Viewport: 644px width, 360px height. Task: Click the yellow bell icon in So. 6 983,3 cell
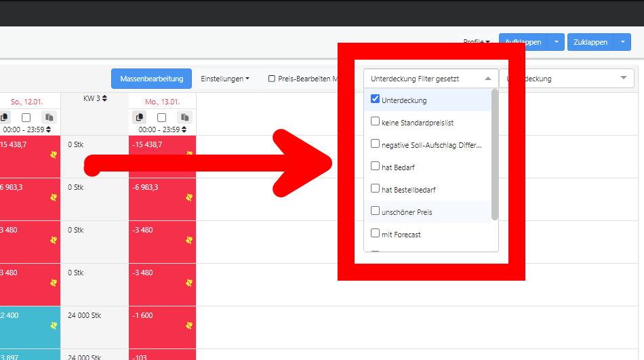(x=54, y=198)
